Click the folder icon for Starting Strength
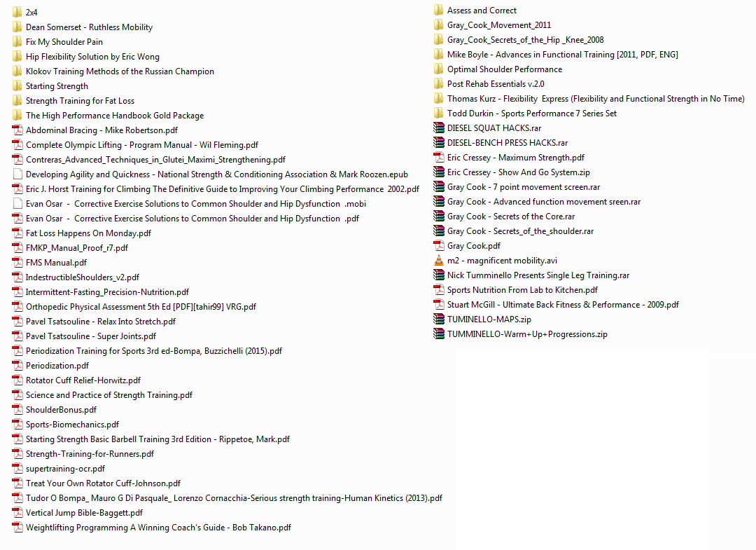The height and width of the screenshot is (550, 756). pos(17,86)
